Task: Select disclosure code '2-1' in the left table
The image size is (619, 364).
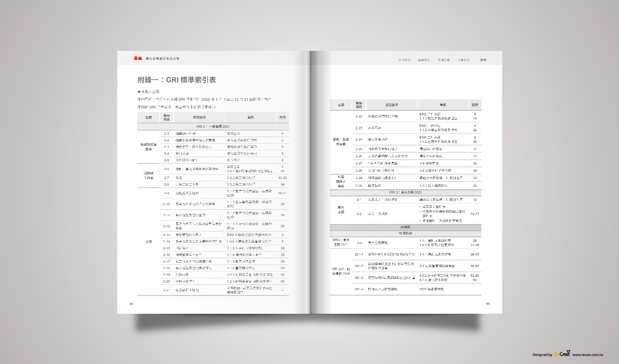Action: click(166, 134)
